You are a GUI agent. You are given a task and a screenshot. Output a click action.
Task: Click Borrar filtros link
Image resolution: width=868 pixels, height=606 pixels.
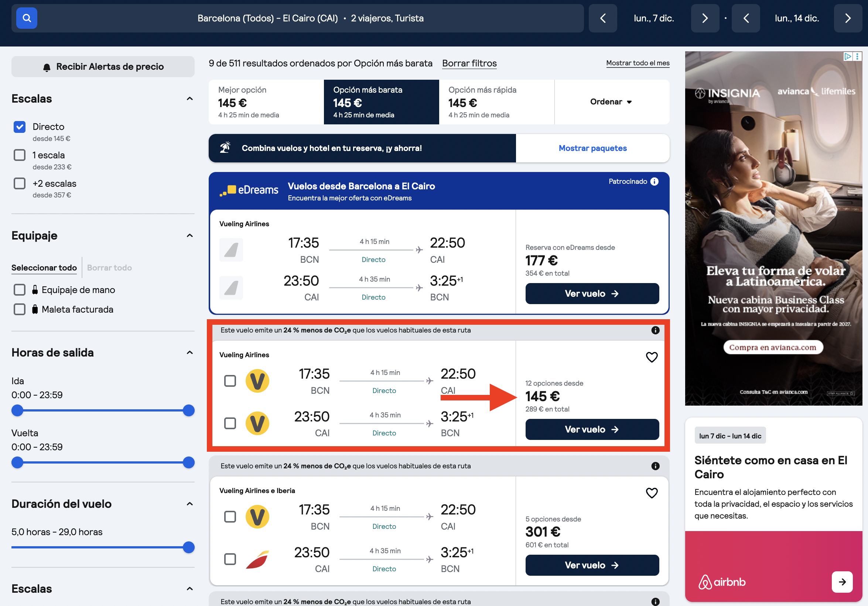click(x=469, y=63)
